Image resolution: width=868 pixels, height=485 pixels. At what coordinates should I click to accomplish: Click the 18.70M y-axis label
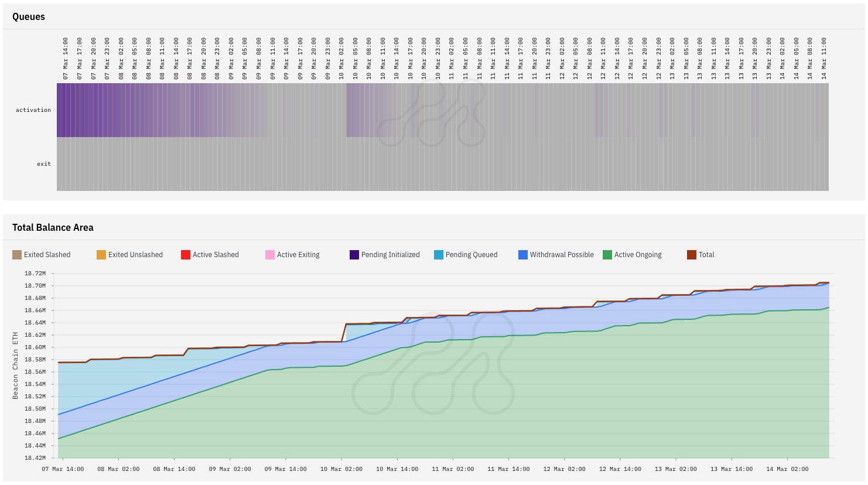35,286
